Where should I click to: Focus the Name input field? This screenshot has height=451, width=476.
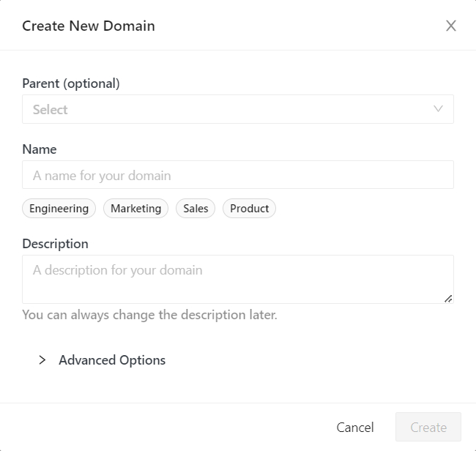pos(237,176)
